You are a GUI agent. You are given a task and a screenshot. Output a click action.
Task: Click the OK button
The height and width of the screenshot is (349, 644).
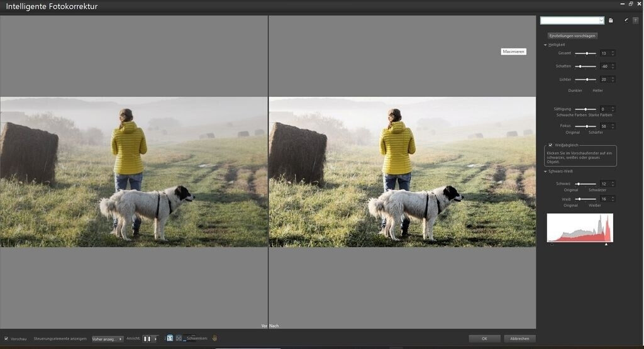(484, 339)
